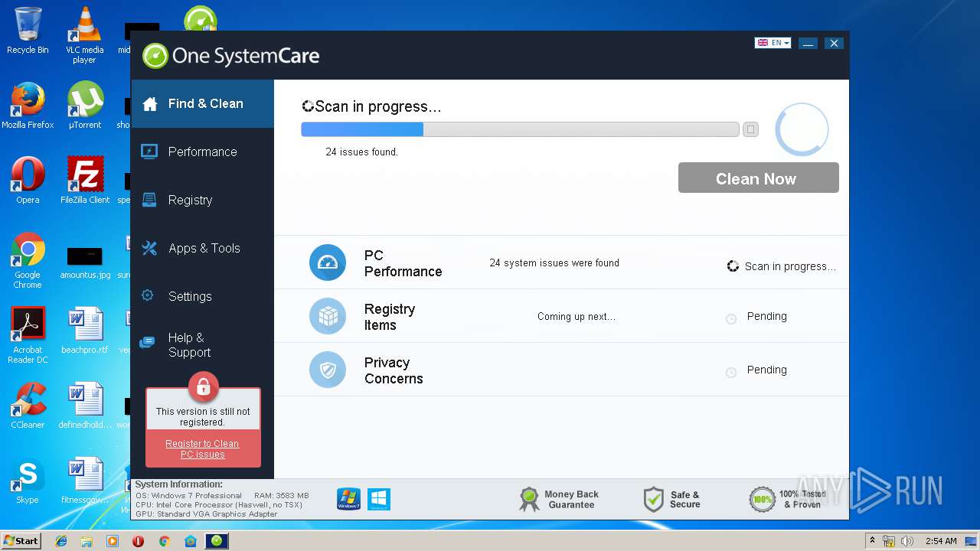Stop the scan with the square button

tap(750, 129)
